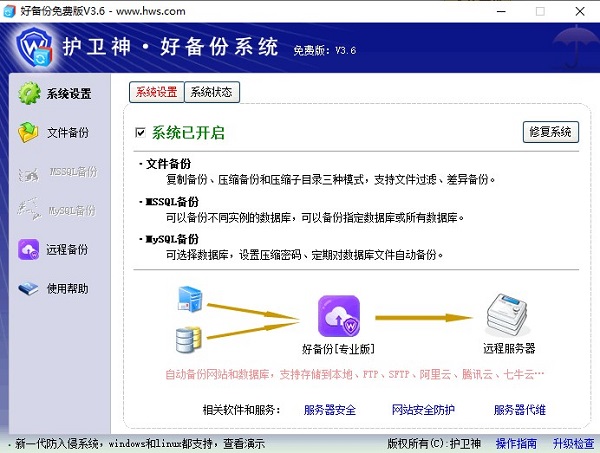The width and height of the screenshot is (600, 453).
Task: Switch to the 系统状态 tab
Action: tap(211, 93)
